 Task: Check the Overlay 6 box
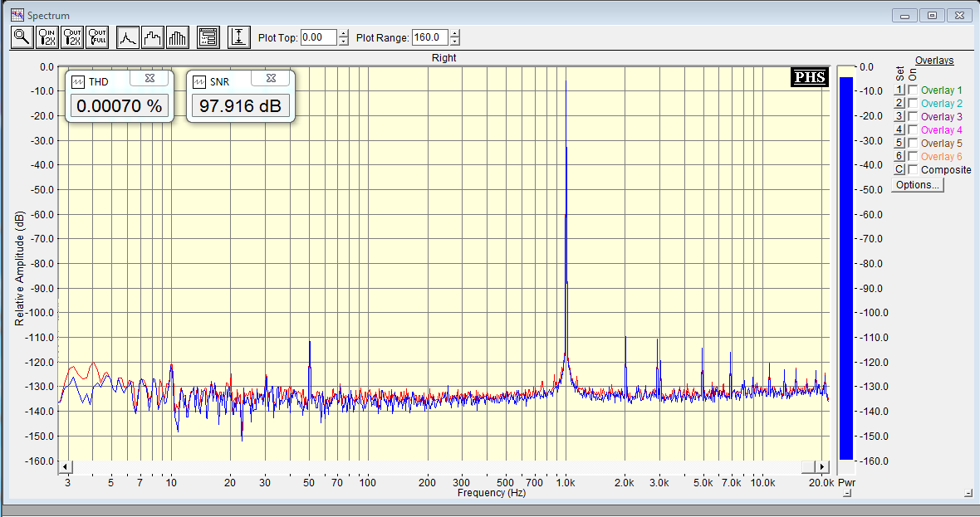pyautogui.click(x=913, y=156)
